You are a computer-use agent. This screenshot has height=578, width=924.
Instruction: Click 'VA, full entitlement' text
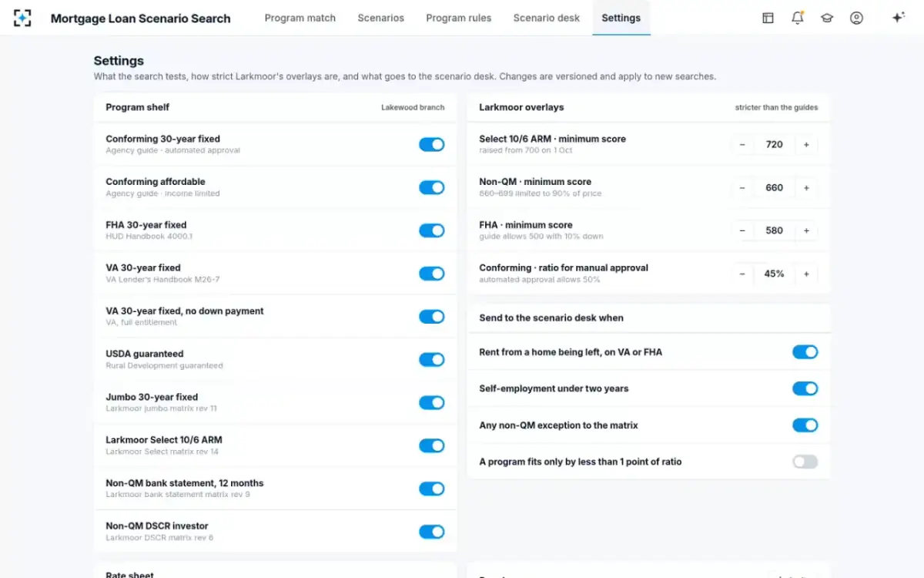pyautogui.click(x=142, y=323)
